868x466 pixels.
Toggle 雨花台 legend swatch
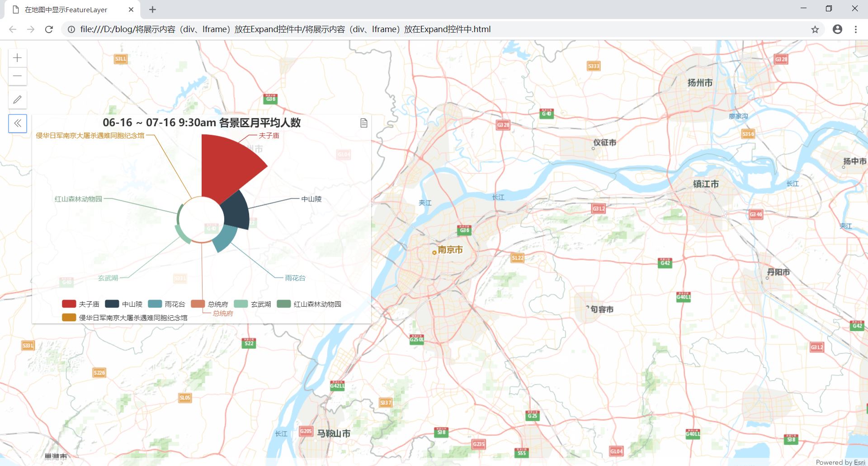click(155, 304)
